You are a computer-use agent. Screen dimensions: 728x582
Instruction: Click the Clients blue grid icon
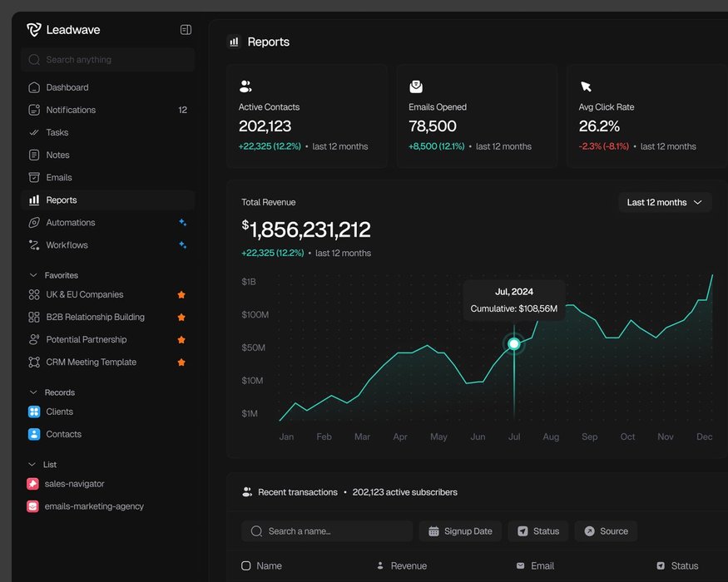(34, 412)
